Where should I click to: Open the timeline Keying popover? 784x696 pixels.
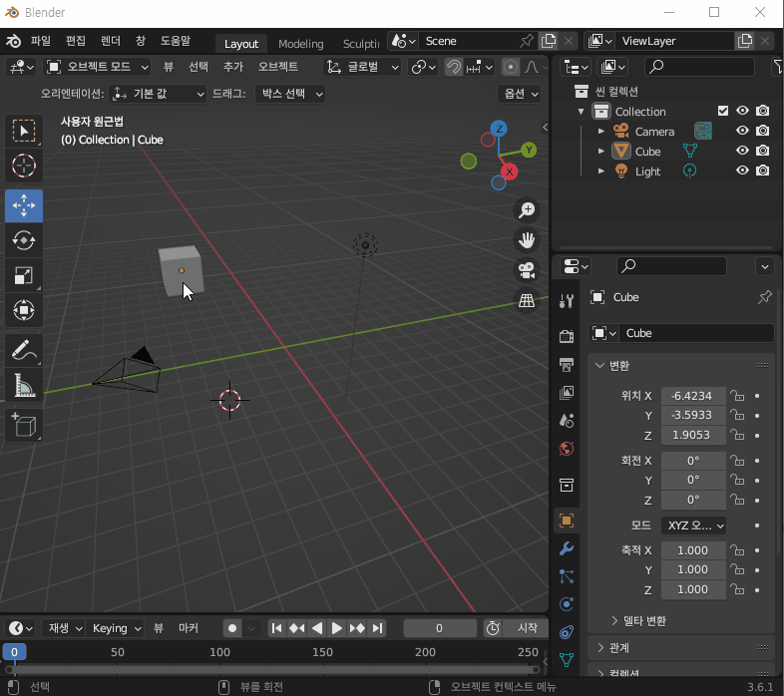(x=116, y=628)
